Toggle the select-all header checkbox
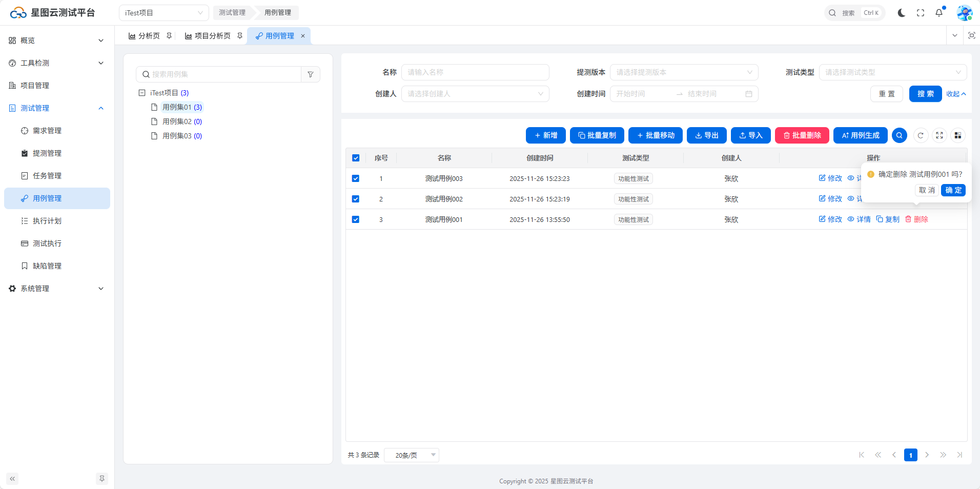The image size is (980, 489). click(356, 158)
